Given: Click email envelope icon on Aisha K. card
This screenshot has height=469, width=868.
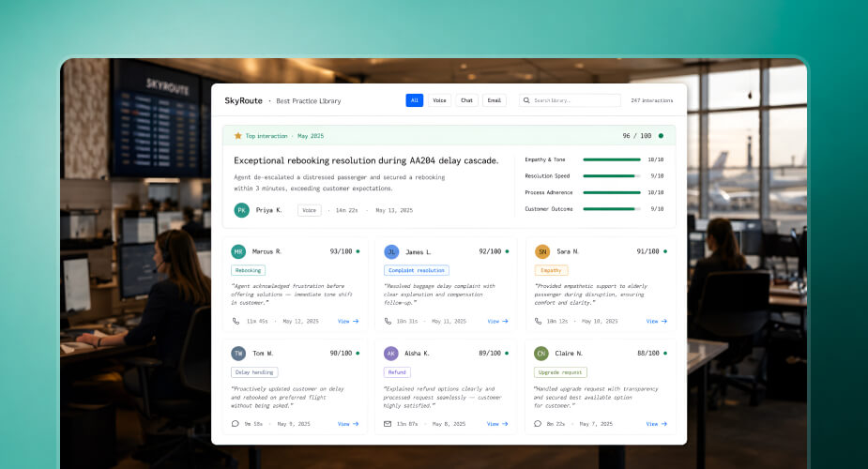Looking at the screenshot, I should (x=388, y=424).
